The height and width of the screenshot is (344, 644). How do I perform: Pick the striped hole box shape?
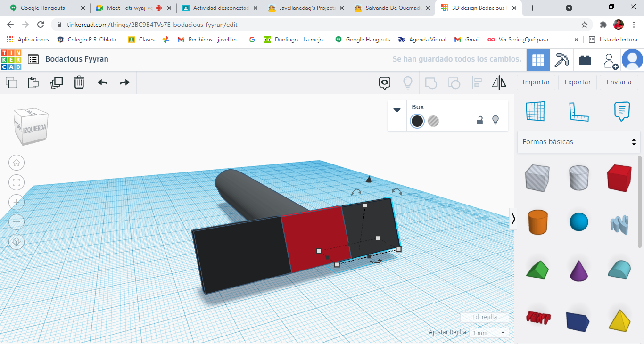(537, 177)
